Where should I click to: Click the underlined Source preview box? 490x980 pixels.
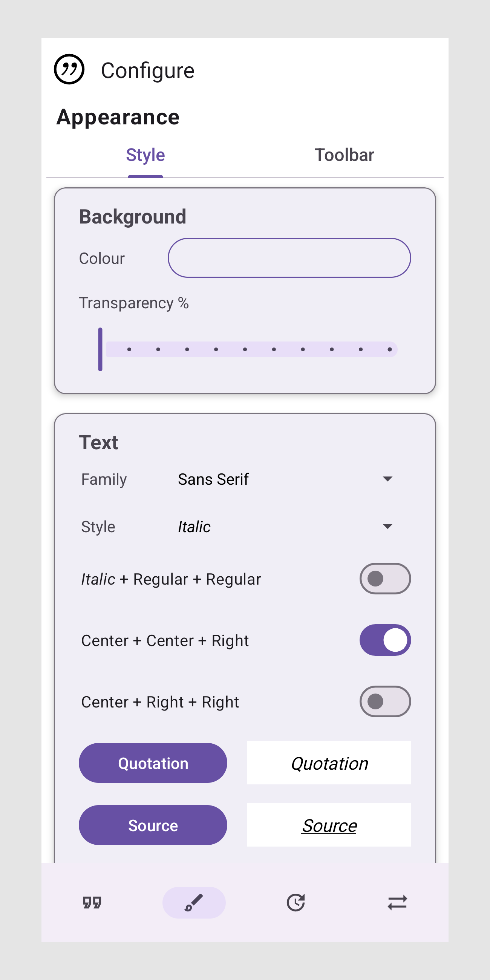tap(329, 825)
